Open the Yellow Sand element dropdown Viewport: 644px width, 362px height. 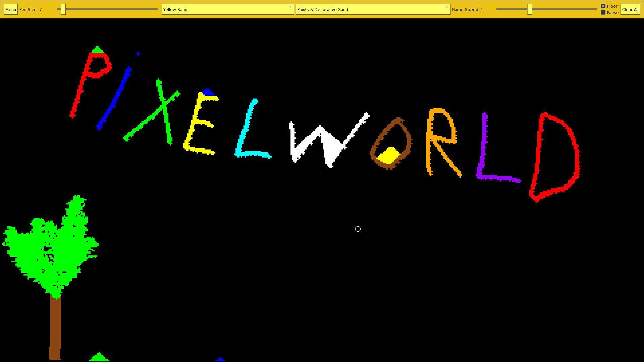pos(228,9)
